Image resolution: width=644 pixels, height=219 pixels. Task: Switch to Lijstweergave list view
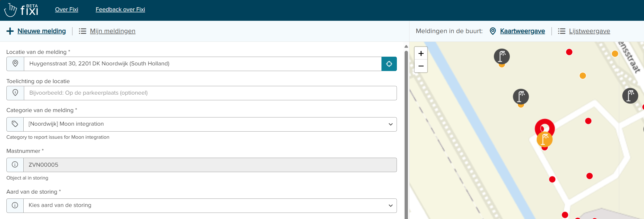[x=589, y=31]
